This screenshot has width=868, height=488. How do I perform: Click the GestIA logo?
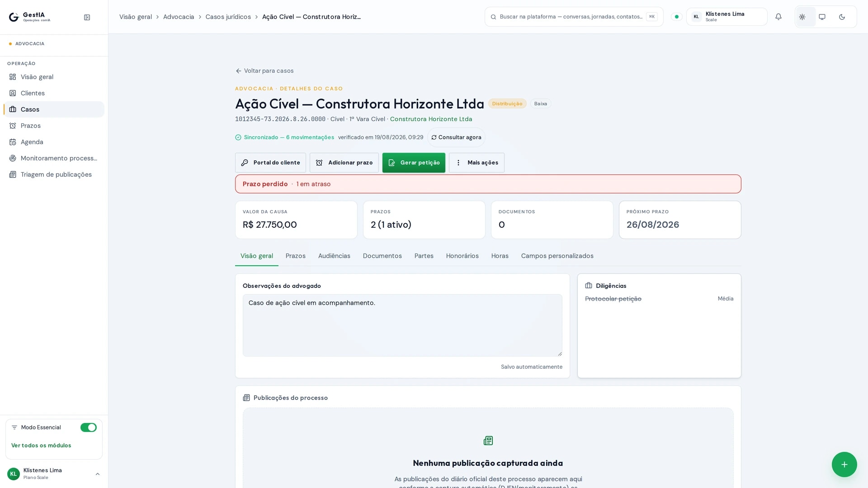[29, 17]
